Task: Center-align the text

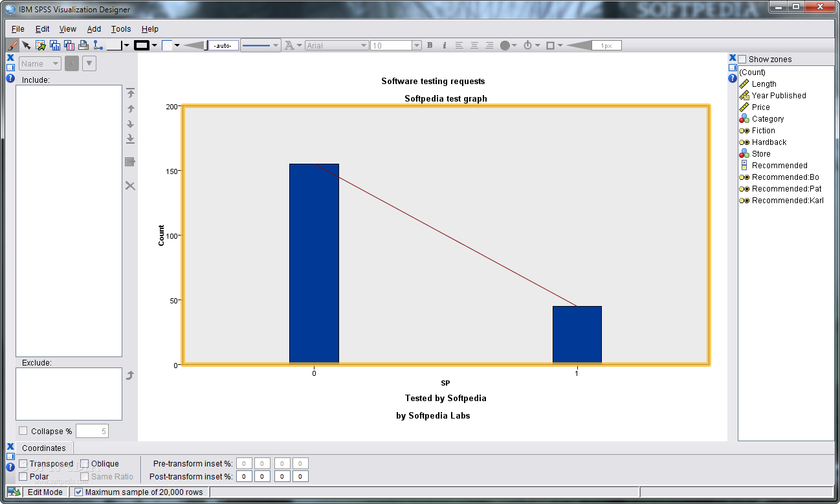Action: click(x=474, y=45)
